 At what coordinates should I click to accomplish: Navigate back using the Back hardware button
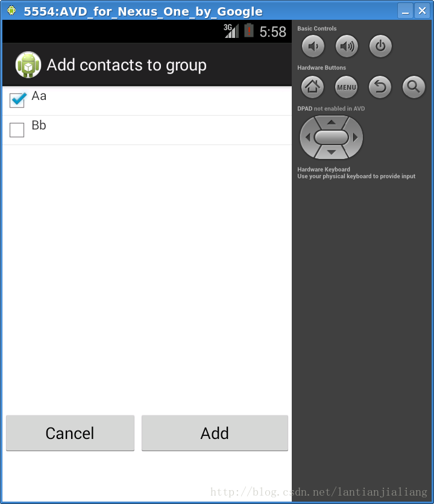tap(380, 87)
